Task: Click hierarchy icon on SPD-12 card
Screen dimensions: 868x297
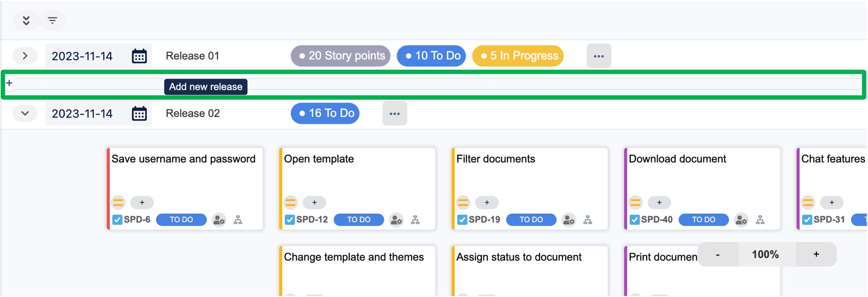Action: (x=415, y=220)
